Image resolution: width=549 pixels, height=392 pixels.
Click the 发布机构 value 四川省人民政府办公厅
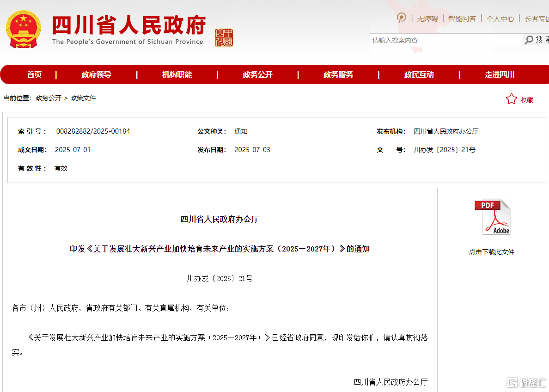click(x=446, y=131)
